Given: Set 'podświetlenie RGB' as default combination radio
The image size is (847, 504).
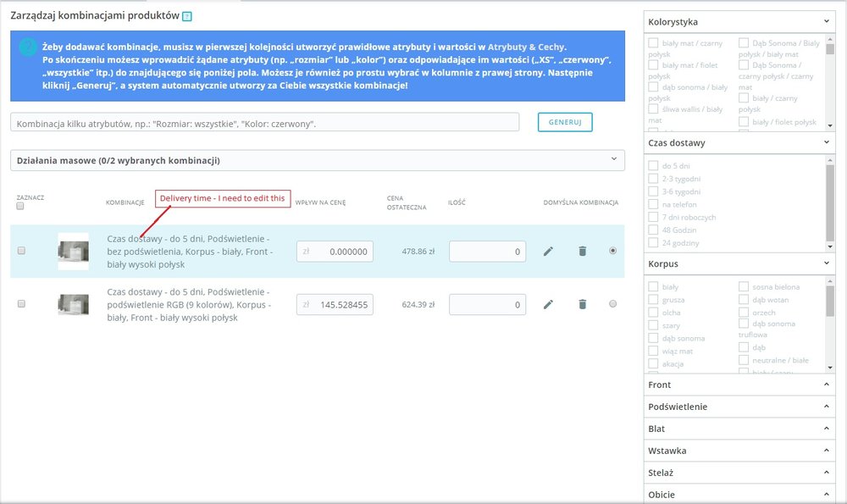Looking at the screenshot, I should pos(612,303).
